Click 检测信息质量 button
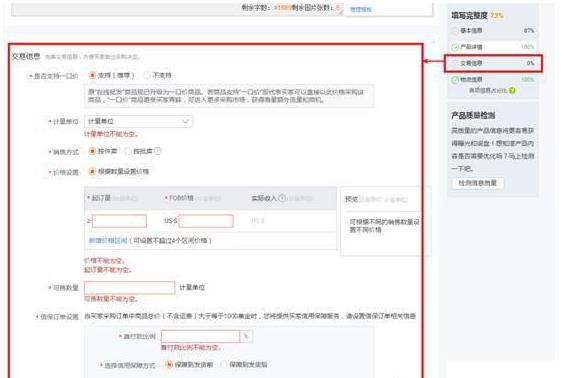This screenshot has height=378, width=568. pos(478,183)
